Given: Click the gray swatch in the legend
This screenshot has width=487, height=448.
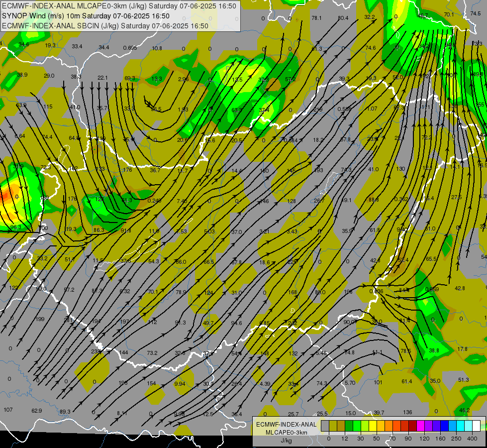Looking at the screenshot, I should click(x=325, y=426).
